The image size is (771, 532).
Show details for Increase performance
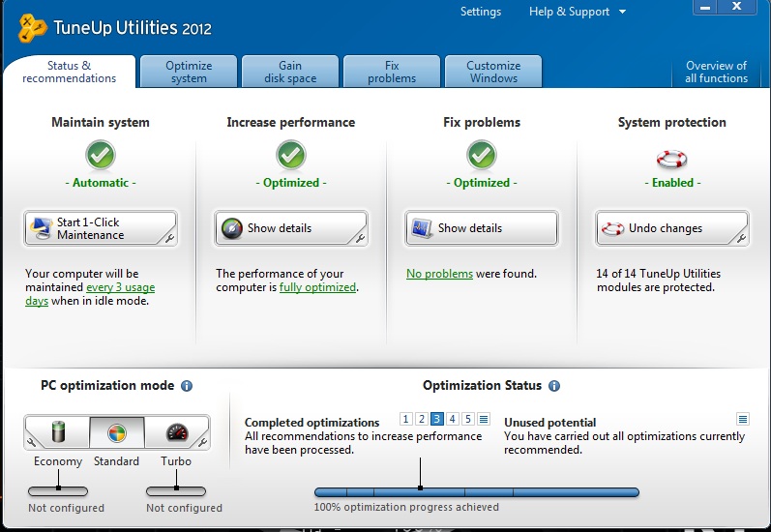point(291,228)
